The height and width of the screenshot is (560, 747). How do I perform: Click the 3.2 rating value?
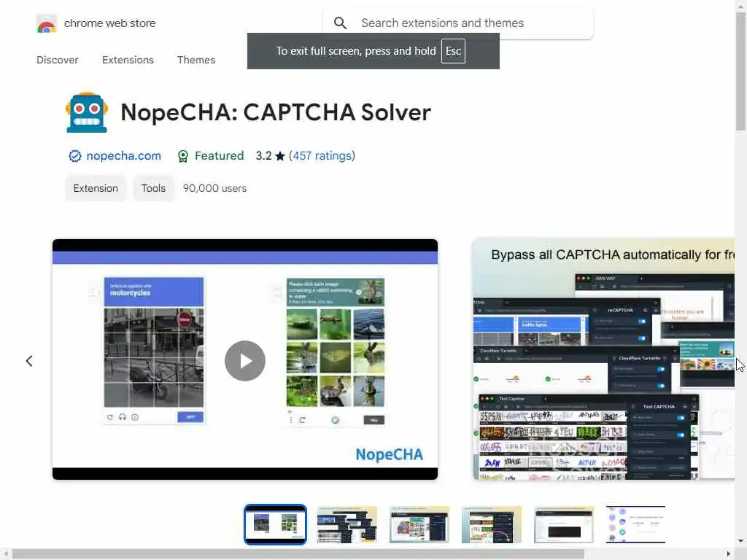click(263, 156)
